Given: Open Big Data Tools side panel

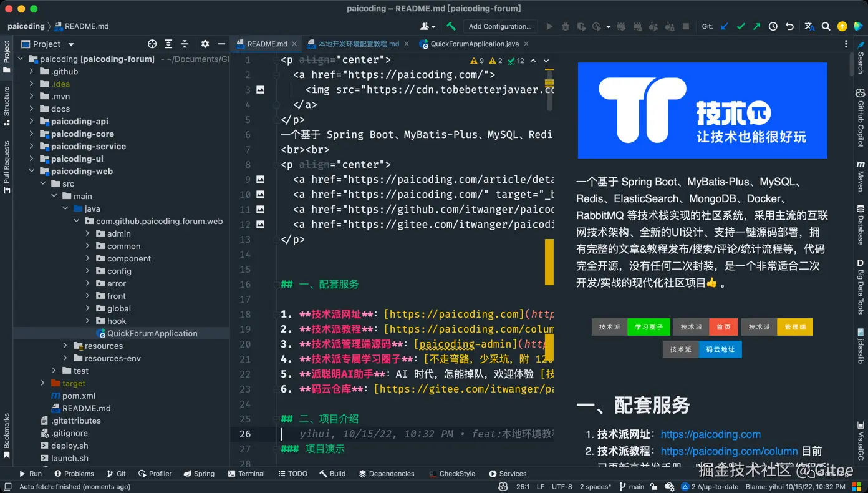Looking at the screenshot, I should pyautogui.click(x=861, y=287).
